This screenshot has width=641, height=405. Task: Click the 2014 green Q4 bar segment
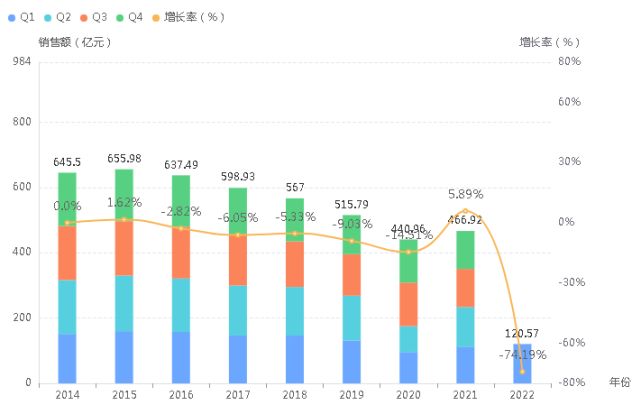tap(67, 199)
